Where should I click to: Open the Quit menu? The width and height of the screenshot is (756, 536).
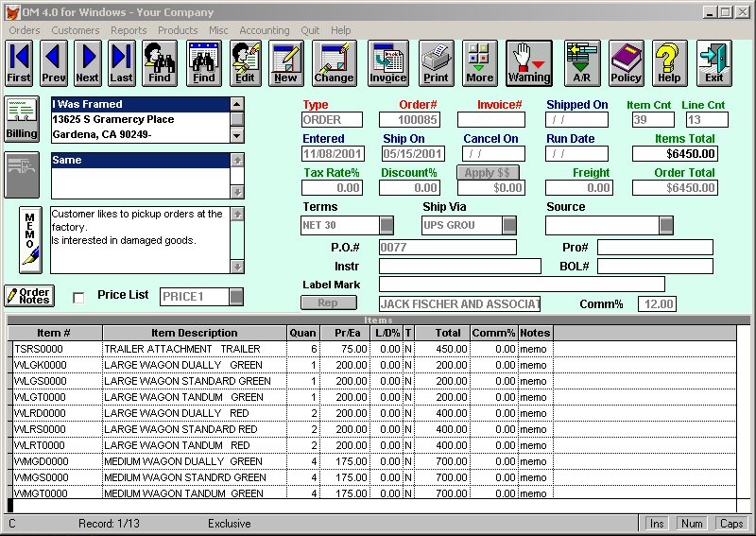[x=310, y=30]
